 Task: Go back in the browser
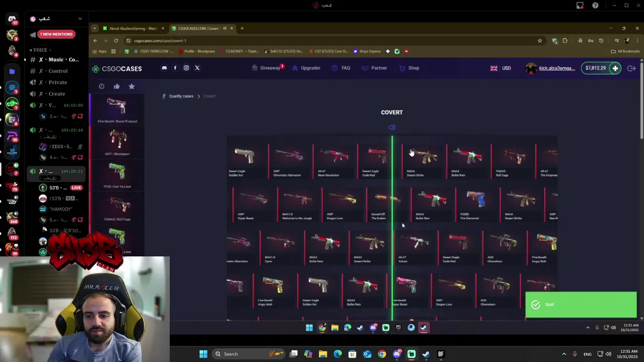(95, 41)
